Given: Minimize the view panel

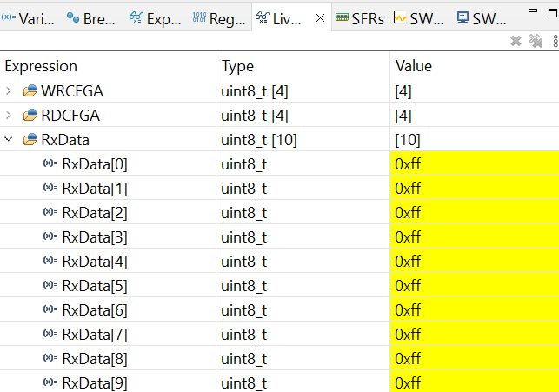Looking at the screenshot, I should pos(533,10).
